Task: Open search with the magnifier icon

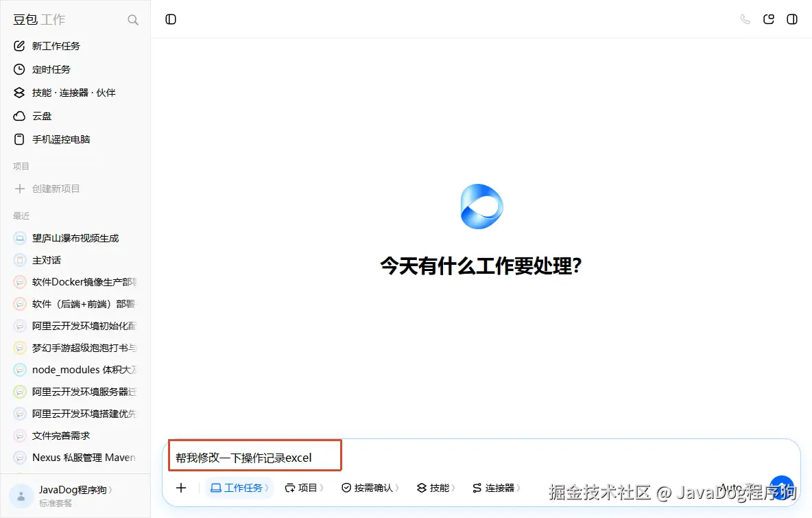Action: click(133, 20)
